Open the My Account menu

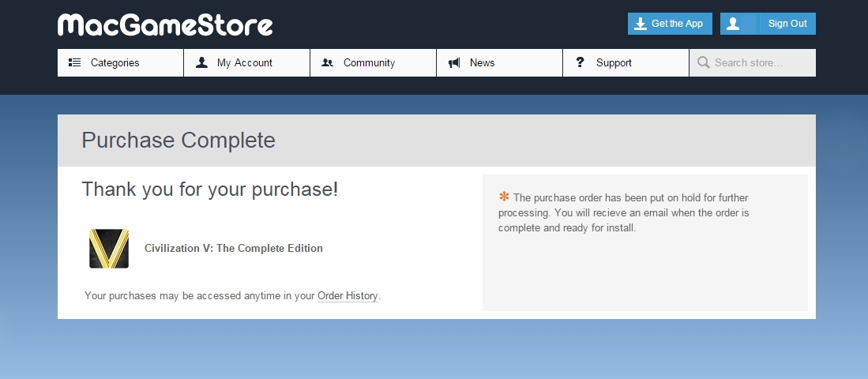coord(247,62)
